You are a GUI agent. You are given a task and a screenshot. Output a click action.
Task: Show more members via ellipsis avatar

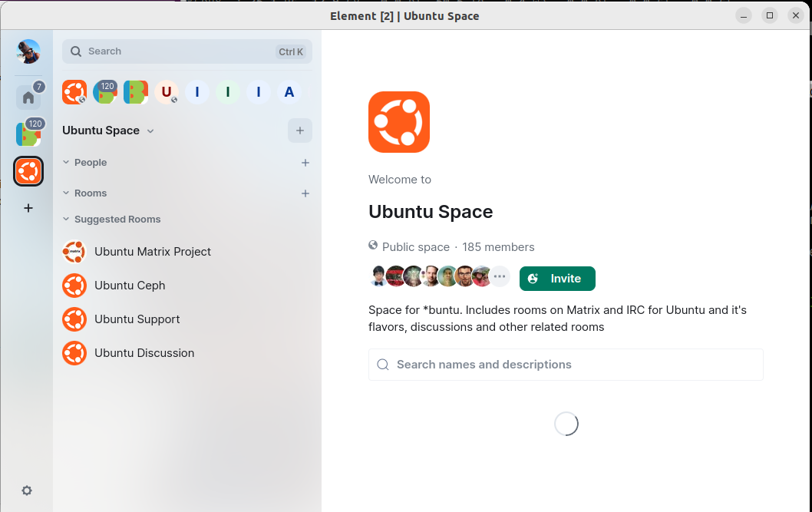click(x=500, y=276)
